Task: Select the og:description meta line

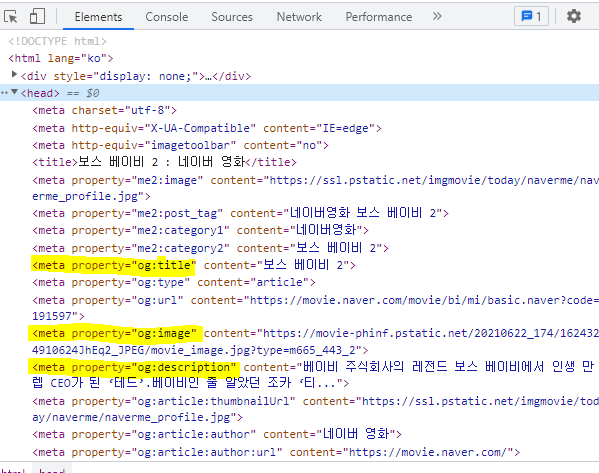Action: (x=313, y=374)
